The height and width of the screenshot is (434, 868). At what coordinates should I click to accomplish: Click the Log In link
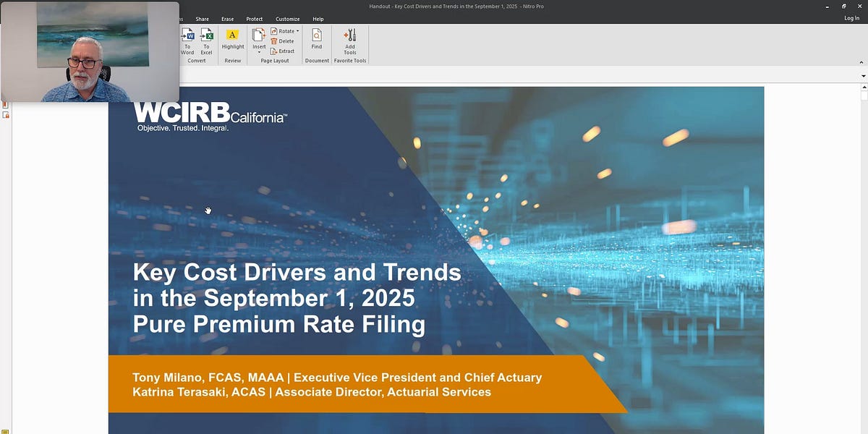tap(851, 17)
